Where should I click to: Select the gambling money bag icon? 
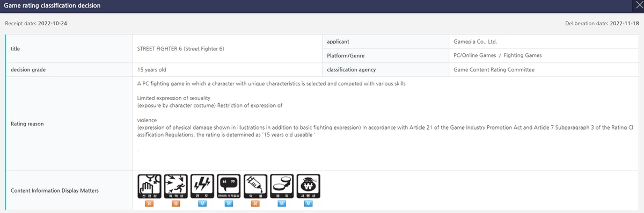pyautogui.click(x=308, y=187)
